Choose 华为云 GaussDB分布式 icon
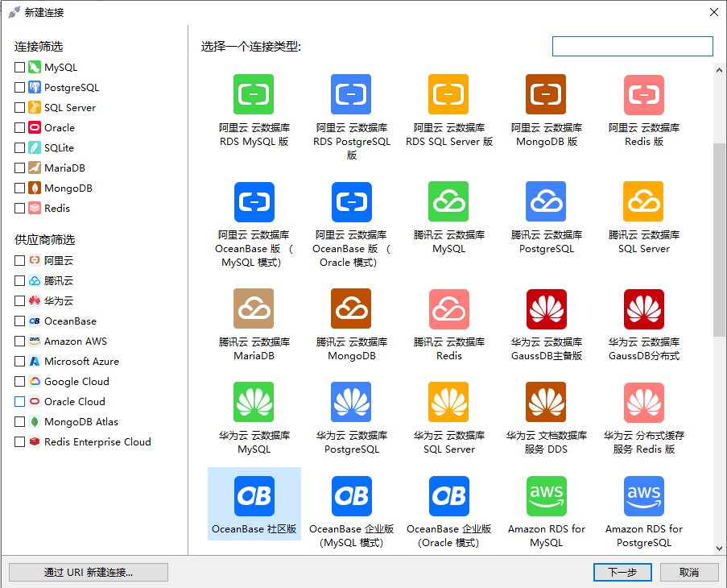This screenshot has width=727, height=588. [x=644, y=309]
